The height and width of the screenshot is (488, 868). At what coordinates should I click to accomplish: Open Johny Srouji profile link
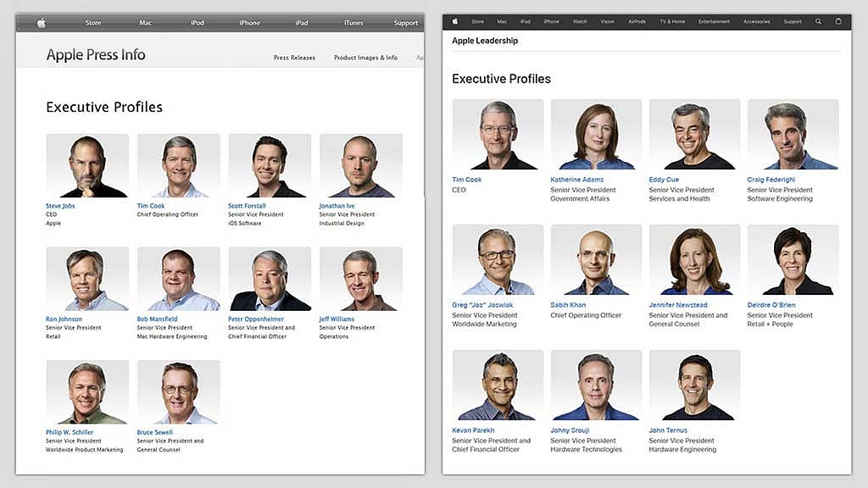point(570,430)
